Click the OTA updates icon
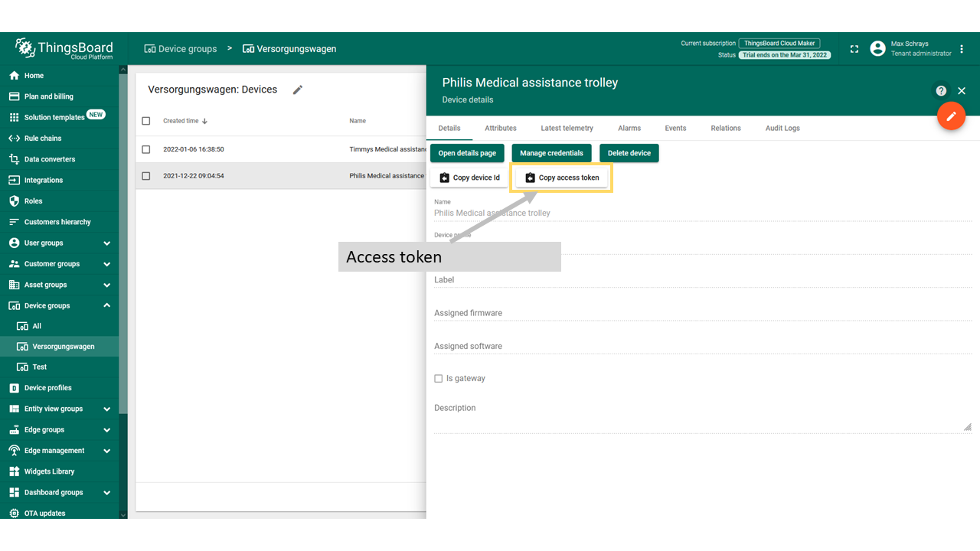980x551 pixels. click(14, 514)
